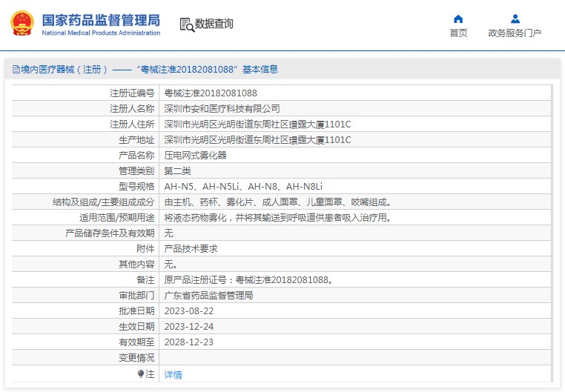565x392 pixels.
Task: Click the 审批部门 label
Action: (136, 295)
